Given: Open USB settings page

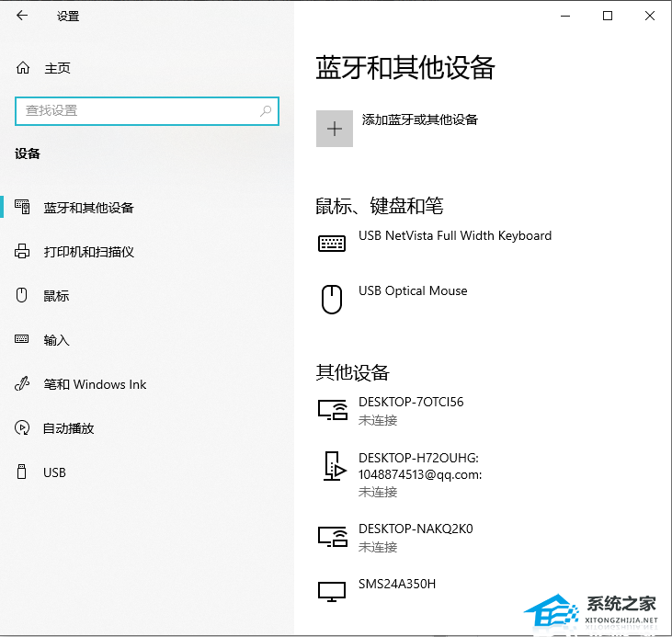Looking at the screenshot, I should click(54, 472).
